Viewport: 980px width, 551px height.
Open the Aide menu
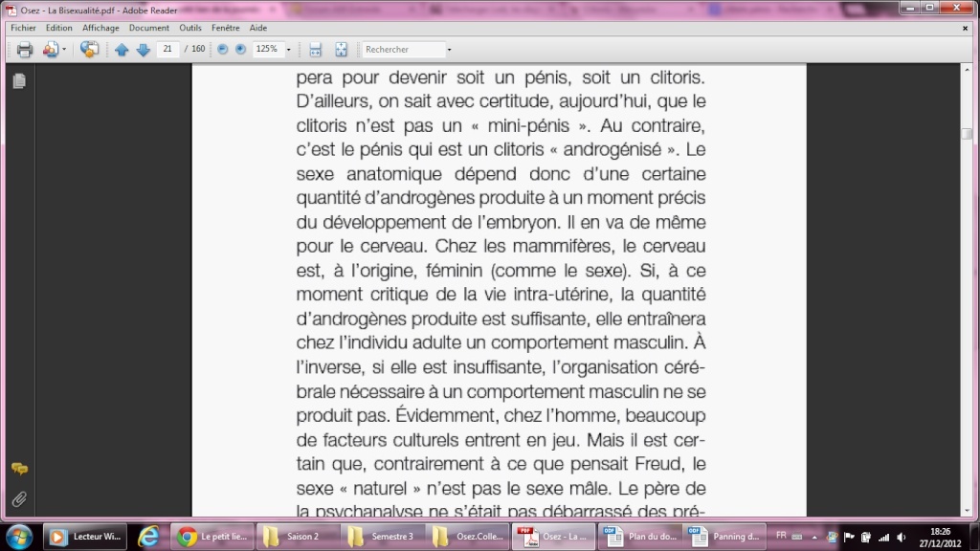click(x=258, y=28)
